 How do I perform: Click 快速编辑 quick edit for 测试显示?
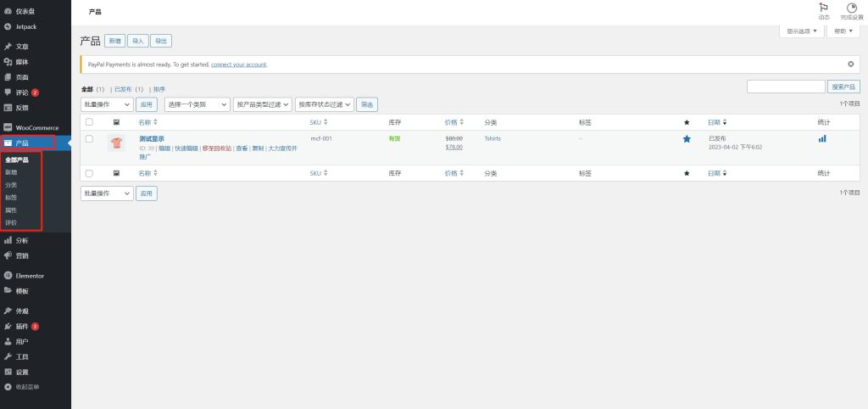coord(186,148)
